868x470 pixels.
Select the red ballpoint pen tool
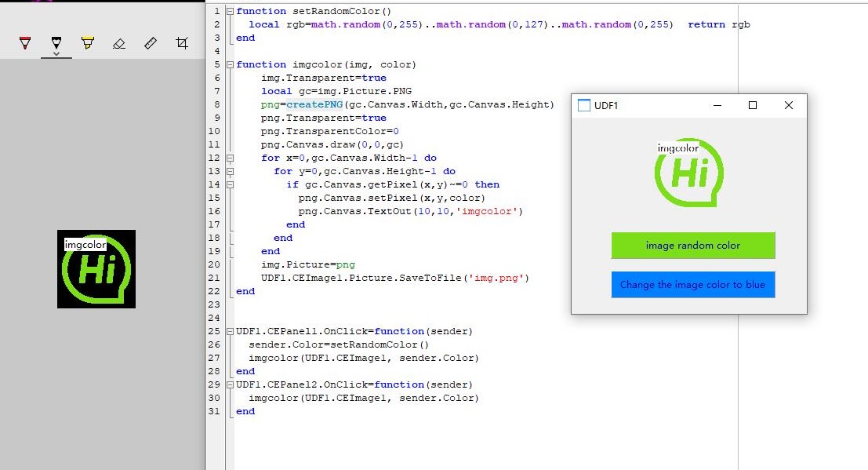point(25,43)
